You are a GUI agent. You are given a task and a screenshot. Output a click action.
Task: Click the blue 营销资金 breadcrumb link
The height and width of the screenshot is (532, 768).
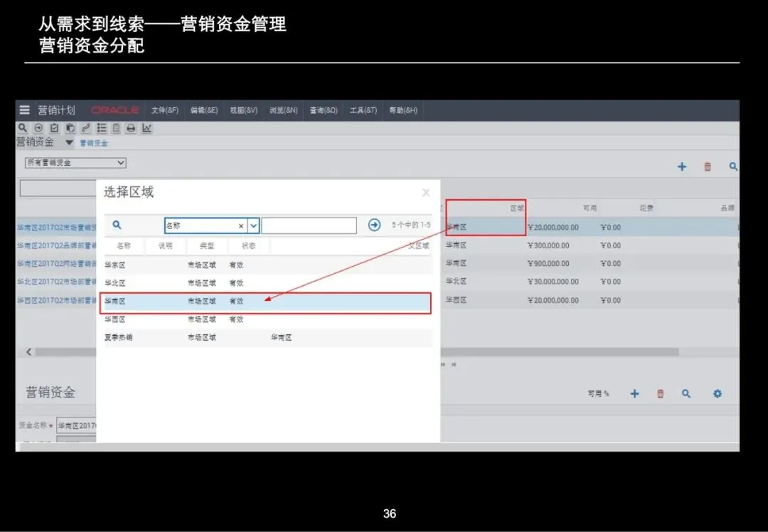[94, 143]
